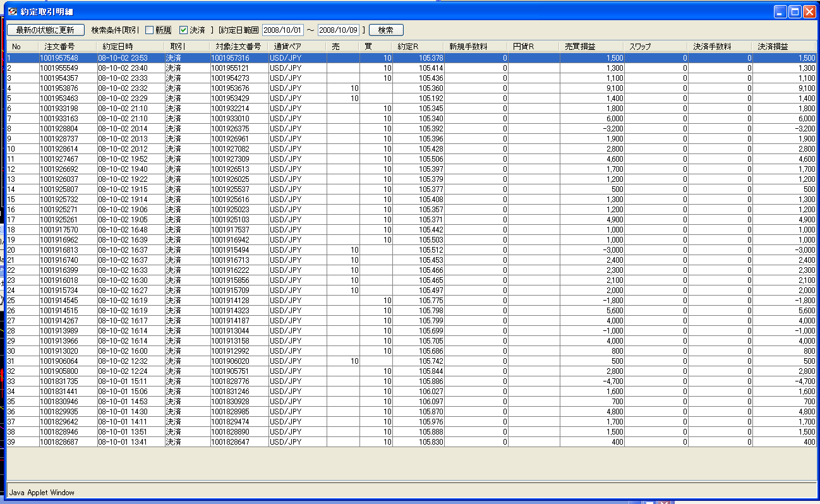The image size is (820, 504).
Task: Click order number 1001954357
Action: tap(68, 78)
